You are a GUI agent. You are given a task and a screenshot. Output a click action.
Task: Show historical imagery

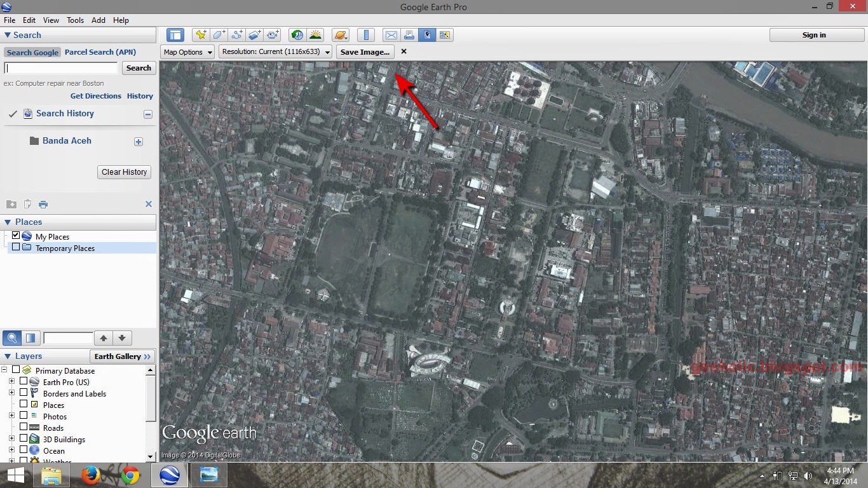(x=297, y=35)
